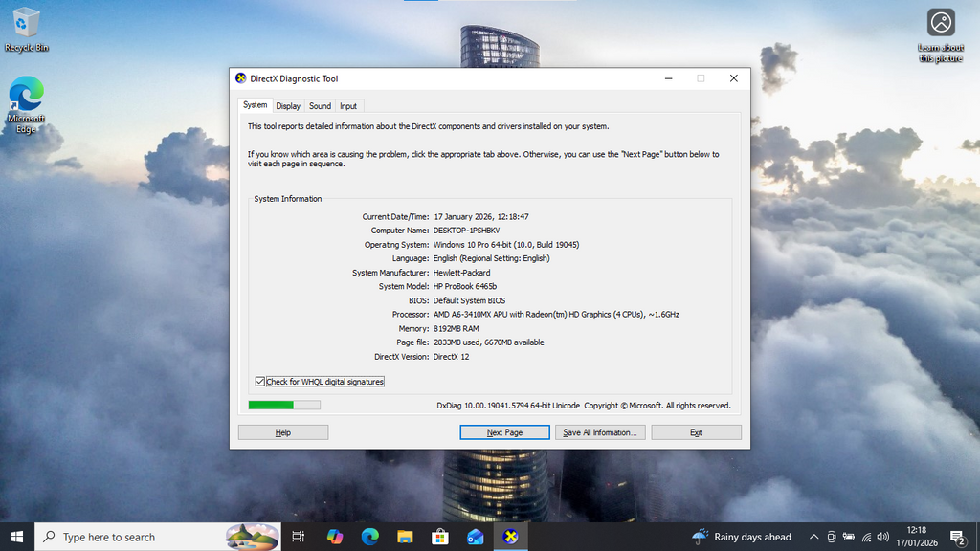Launch Microsoft Edge from the desktop shortcut
The image size is (980, 551).
click(27, 103)
